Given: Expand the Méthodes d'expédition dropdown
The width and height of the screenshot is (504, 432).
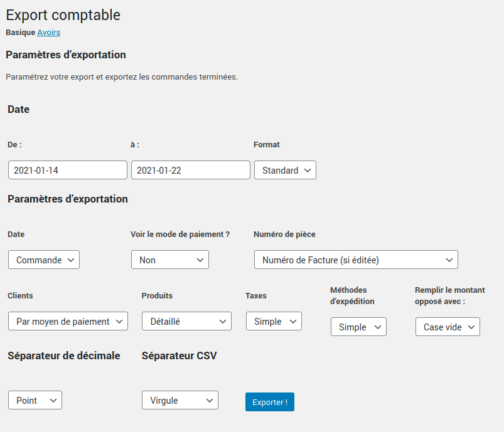Looking at the screenshot, I should point(358,327).
